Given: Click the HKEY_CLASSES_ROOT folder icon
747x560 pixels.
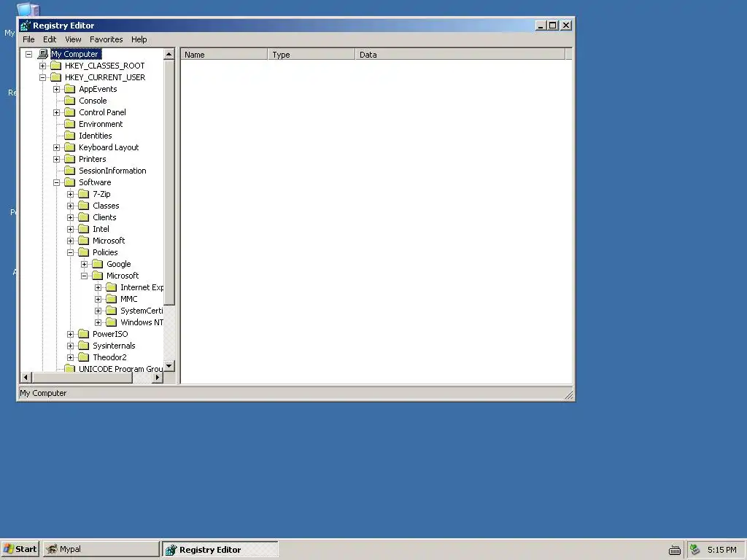Looking at the screenshot, I should 56,66.
